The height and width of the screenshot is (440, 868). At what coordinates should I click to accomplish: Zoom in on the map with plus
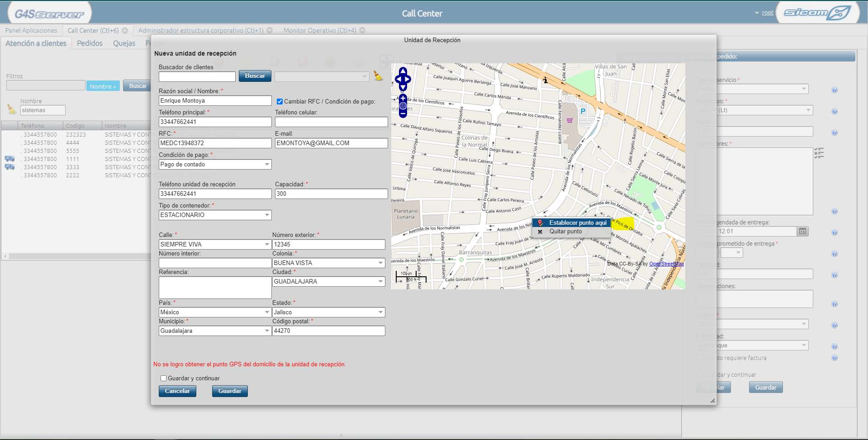click(x=403, y=98)
